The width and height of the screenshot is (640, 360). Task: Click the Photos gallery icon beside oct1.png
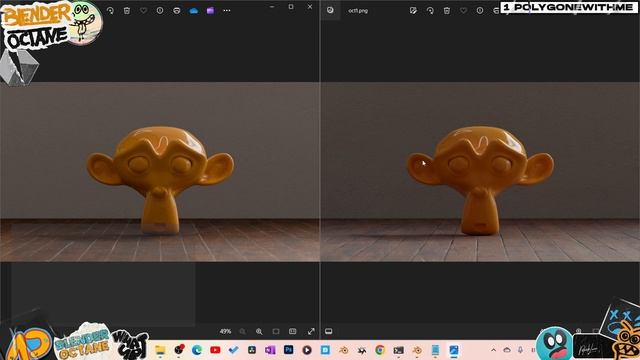coord(330,10)
